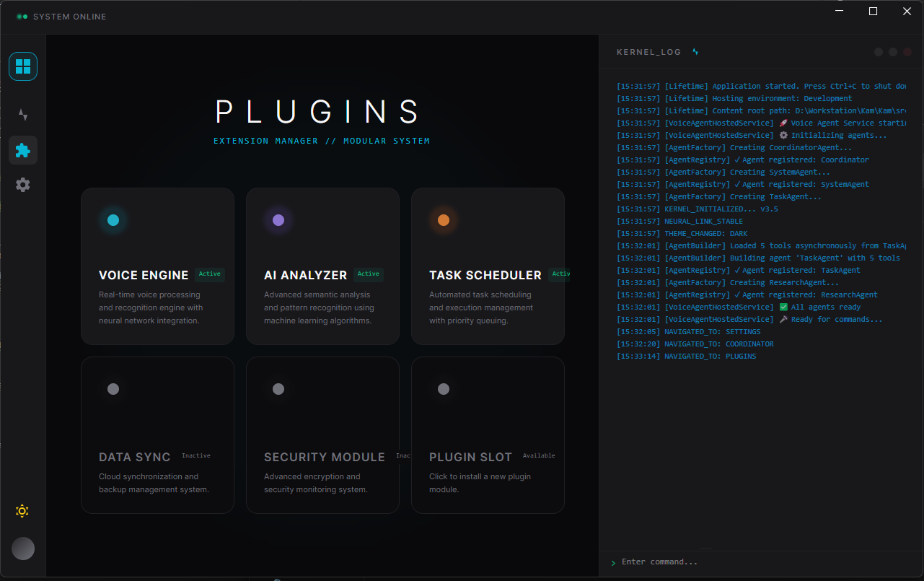Select the AI ANALYZER plugin title
Viewport: 924px width, 581px height.
point(305,275)
